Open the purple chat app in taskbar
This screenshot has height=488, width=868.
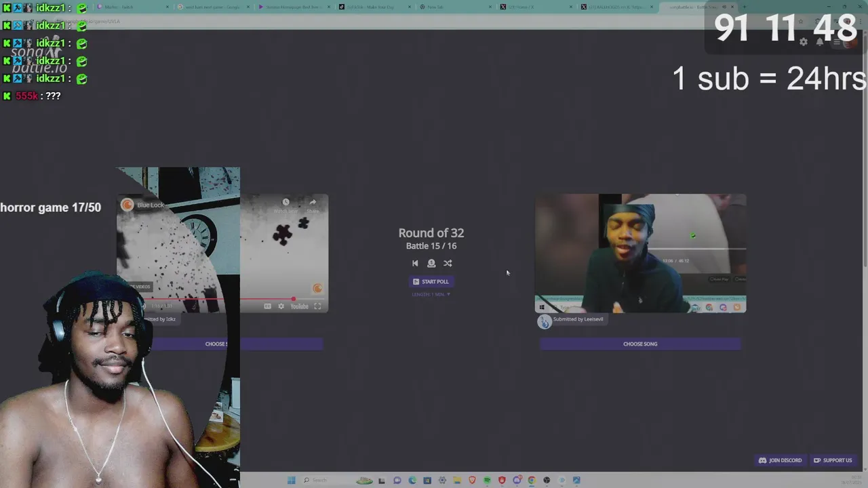pyautogui.click(x=397, y=480)
